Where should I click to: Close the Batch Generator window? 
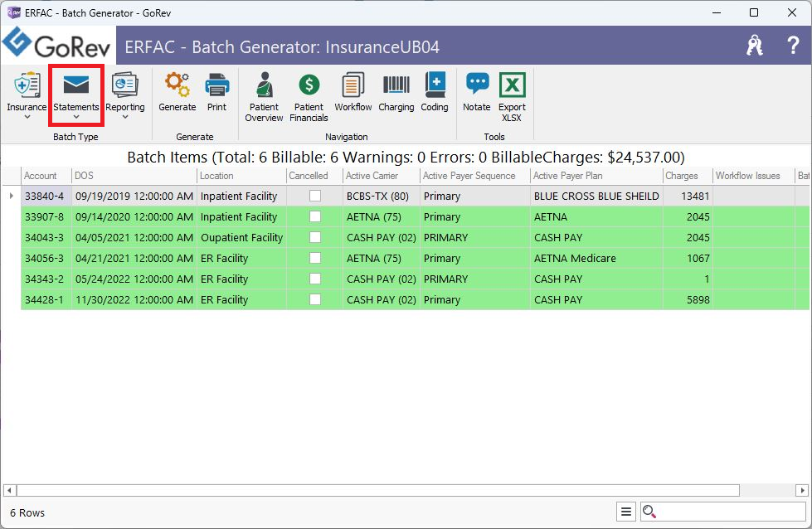click(x=792, y=12)
